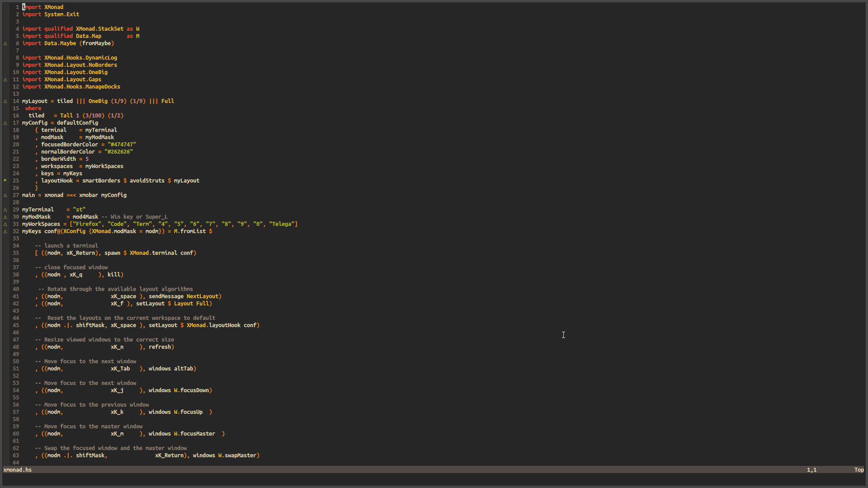Click "Data.Map" on line 5
The image size is (868, 488).
(x=89, y=36)
